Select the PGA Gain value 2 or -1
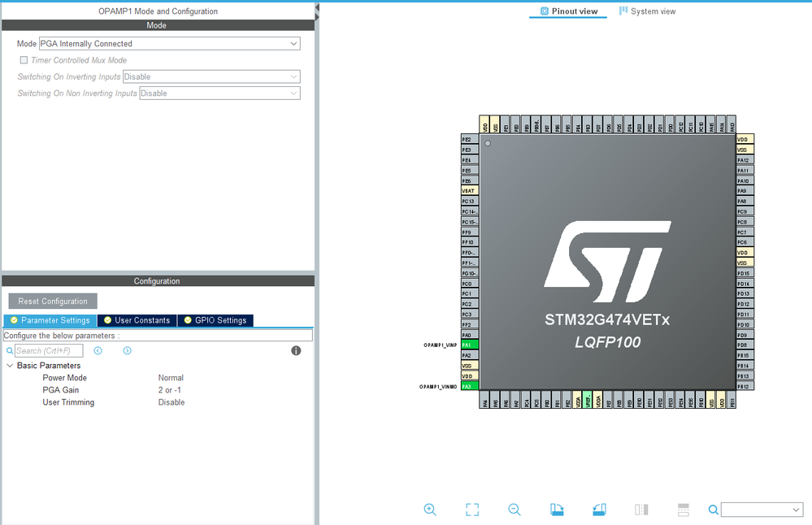 [x=169, y=390]
